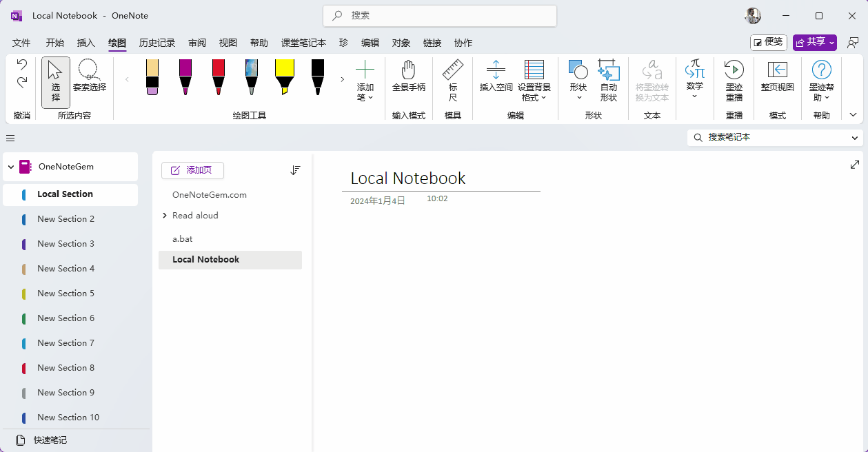Open the 审阅 tab
The image size is (868, 452).
(197, 43)
